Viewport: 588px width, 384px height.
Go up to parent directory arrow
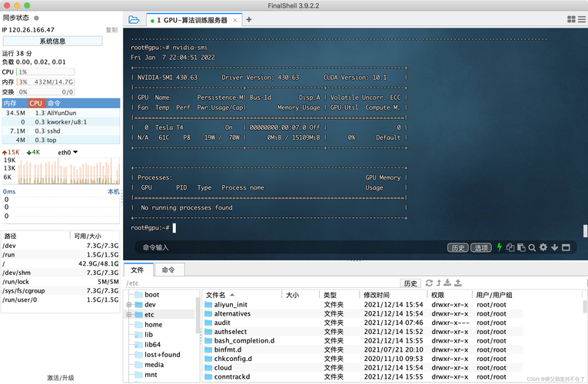[x=438, y=283]
